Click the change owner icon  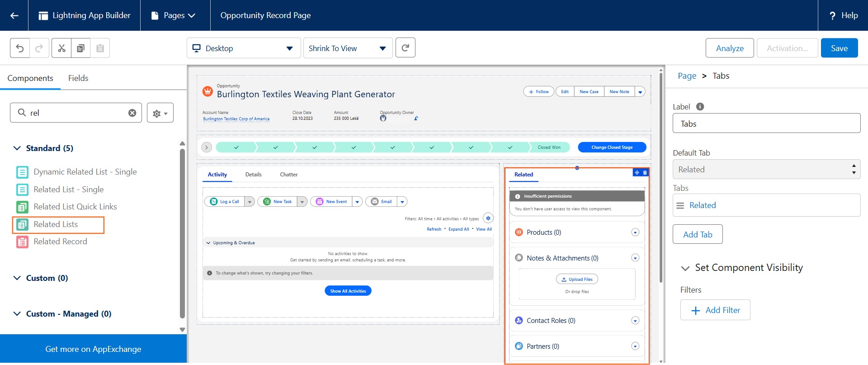[416, 119]
